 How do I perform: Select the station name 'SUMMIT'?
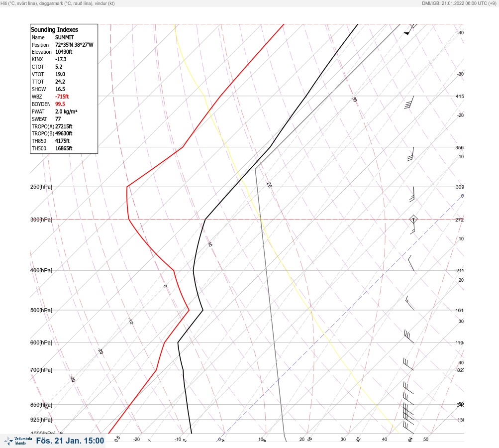(x=64, y=37)
